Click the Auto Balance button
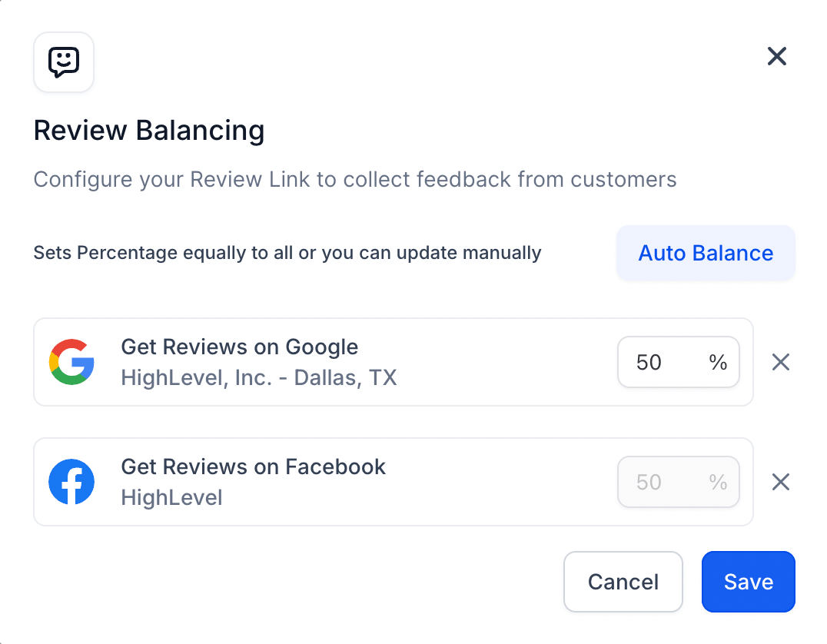Image resolution: width=827 pixels, height=644 pixels. tap(706, 253)
